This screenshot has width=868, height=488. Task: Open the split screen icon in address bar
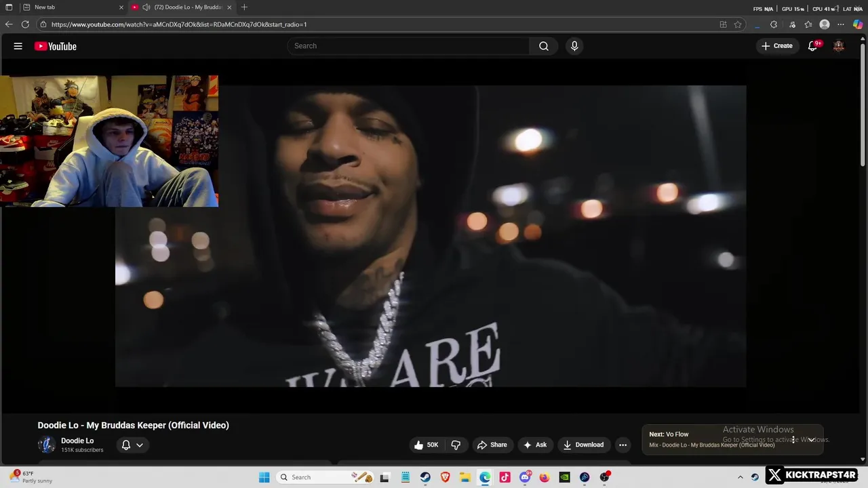tap(723, 24)
